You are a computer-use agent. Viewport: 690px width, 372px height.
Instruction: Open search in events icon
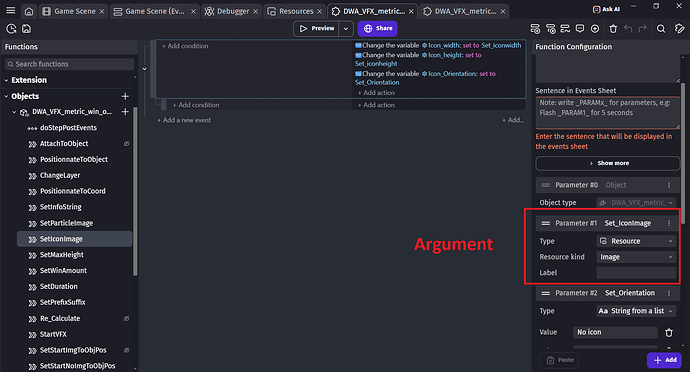[x=661, y=29]
